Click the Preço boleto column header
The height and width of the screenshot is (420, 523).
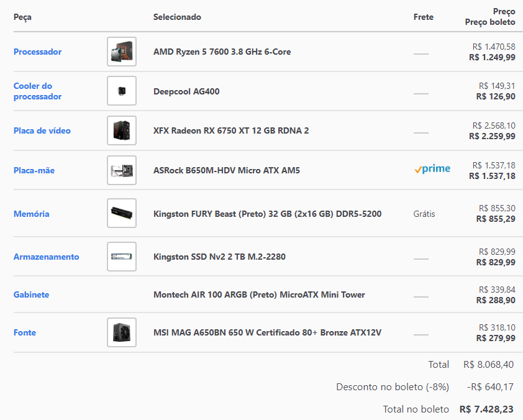pyautogui.click(x=490, y=22)
